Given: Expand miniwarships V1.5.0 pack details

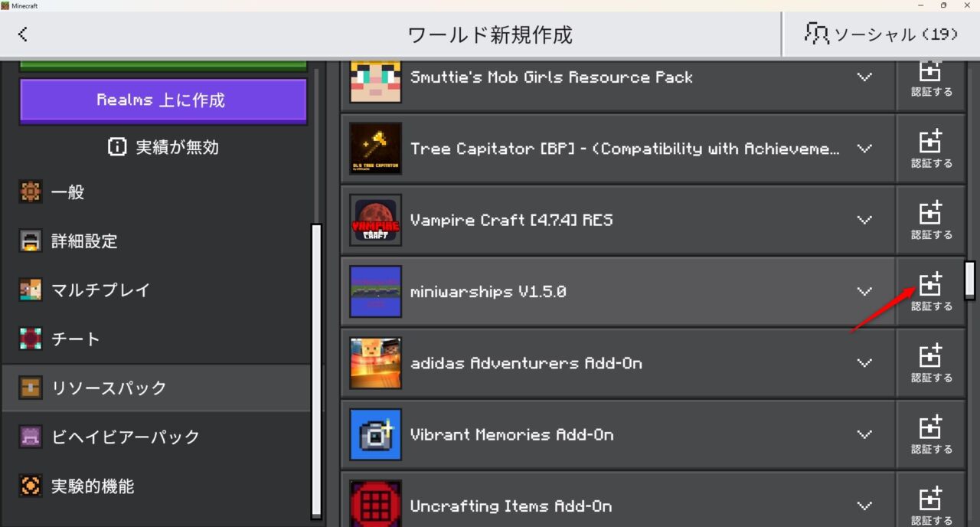Looking at the screenshot, I should click(865, 291).
